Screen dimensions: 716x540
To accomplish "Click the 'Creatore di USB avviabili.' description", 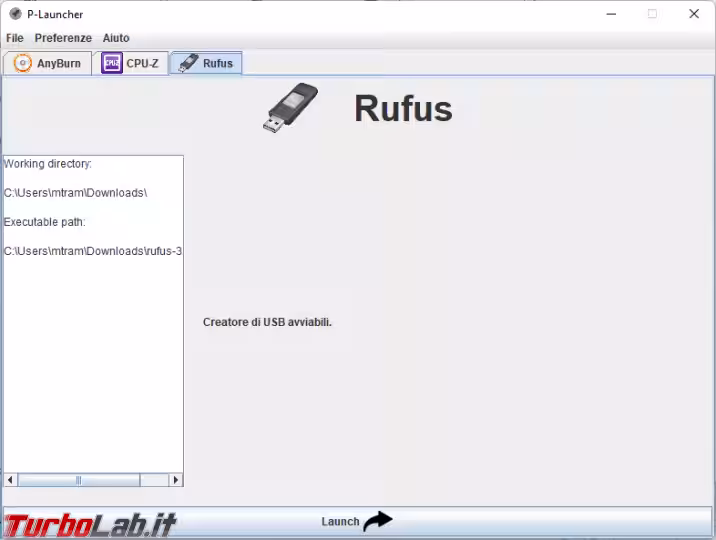I will pos(267,322).
